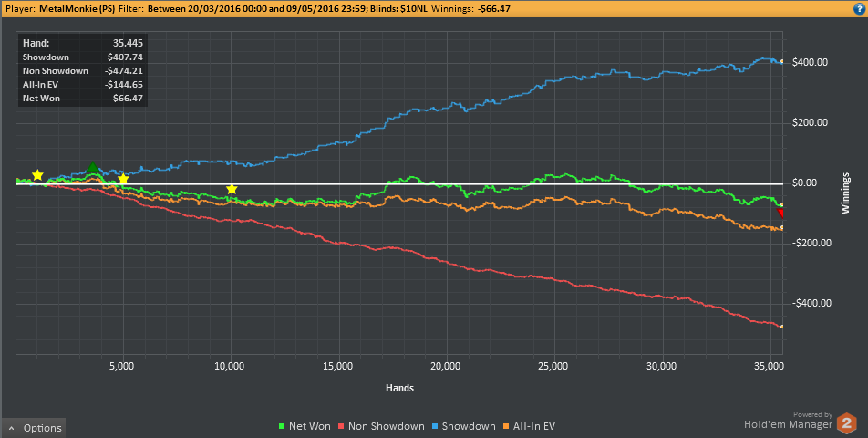
Task: Select the Hands x-axis title
Action: point(399,388)
